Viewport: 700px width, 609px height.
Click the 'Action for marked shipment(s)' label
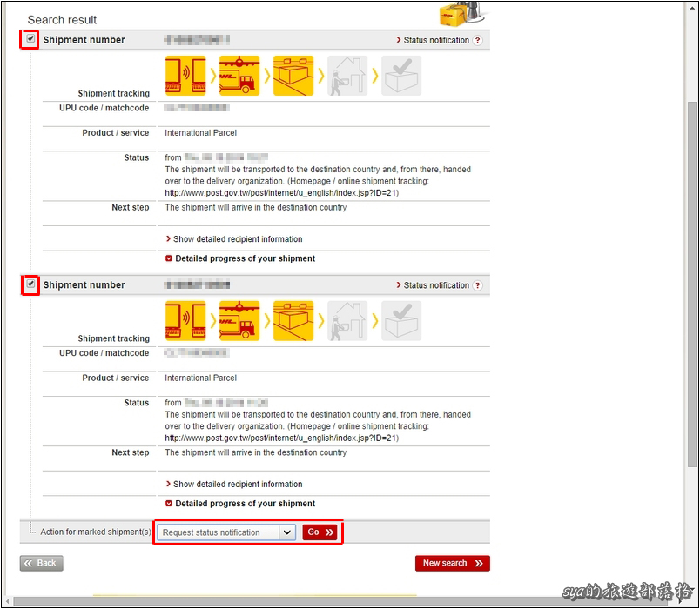(x=96, y=532)
